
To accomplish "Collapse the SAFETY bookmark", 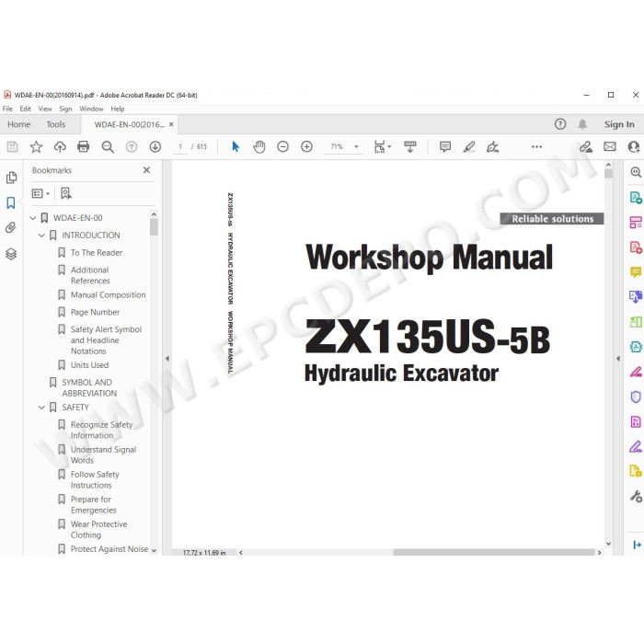I will tap(41, 408).
